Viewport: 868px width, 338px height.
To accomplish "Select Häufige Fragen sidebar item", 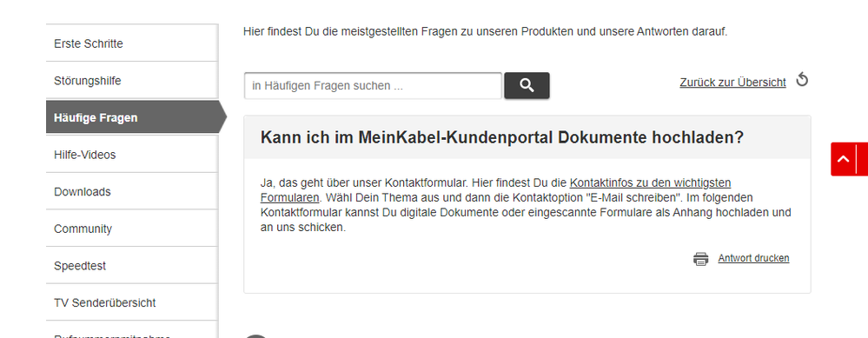I will [136, 117].
